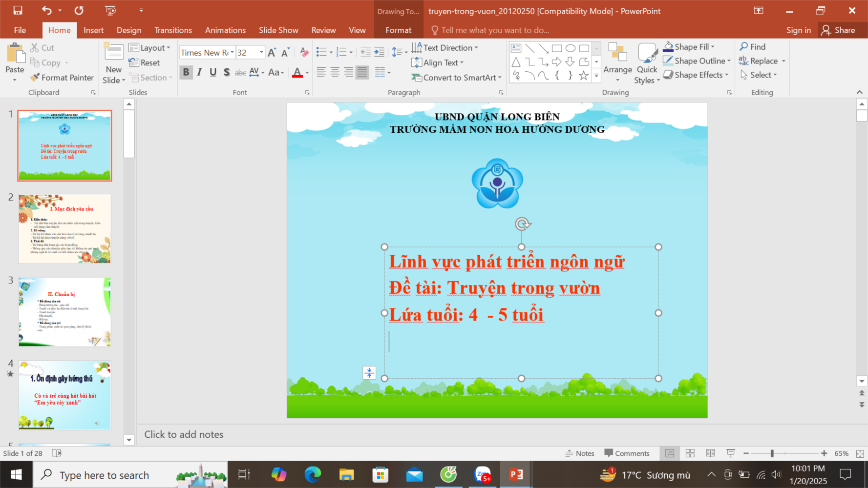Viewport: 868px width, 488px height.
Task: Select the Oval shape in shapes gallery
Action: 570,48
